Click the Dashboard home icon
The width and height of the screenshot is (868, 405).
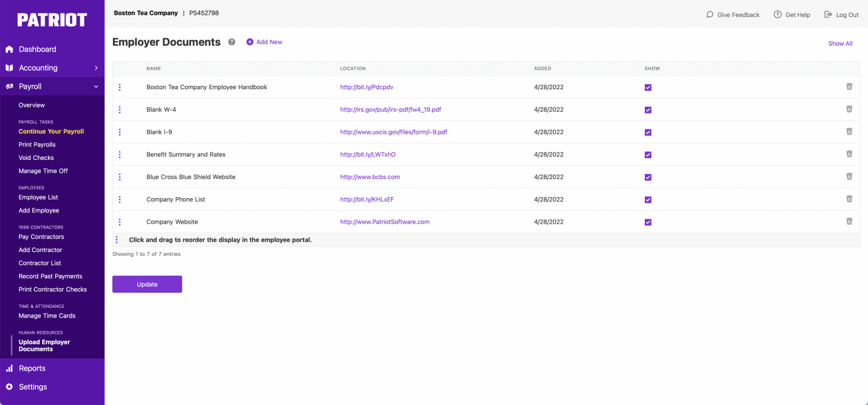[x=9, y=49]
